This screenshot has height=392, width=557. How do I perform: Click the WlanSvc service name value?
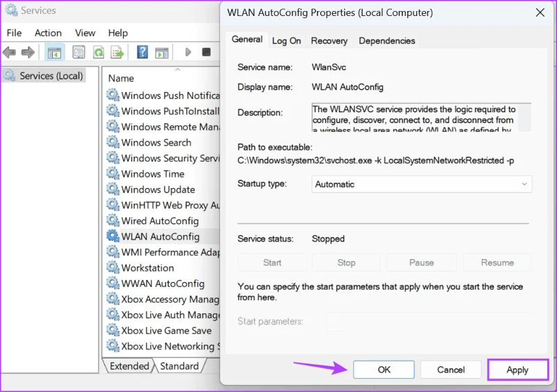(x=329, y=67)
